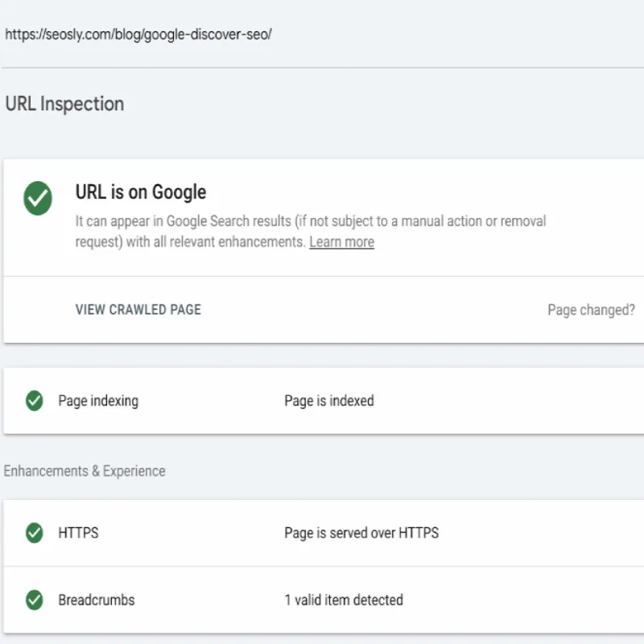Expand the Page indexing row
644x644 pixels.
click(x=324, y=401)
